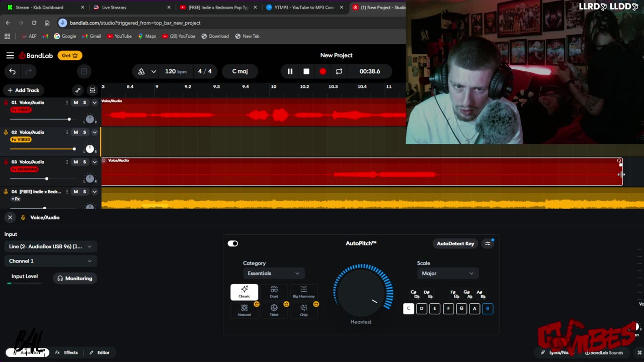Toggle input Monitoring
This screenshot has width=644, height=362.
click(x=75, y=279)
